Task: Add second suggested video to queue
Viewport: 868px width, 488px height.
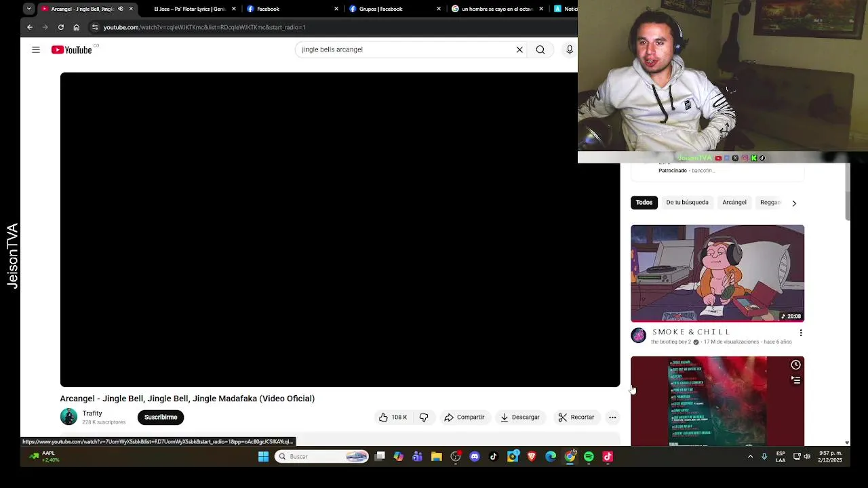Action: pyautogui.click(x=796, y=380)
